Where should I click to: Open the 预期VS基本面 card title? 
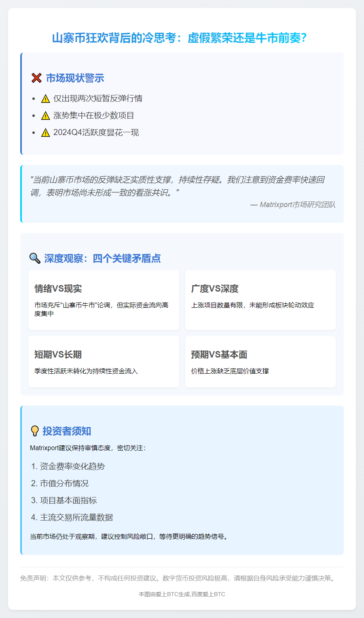coord(219,355)
